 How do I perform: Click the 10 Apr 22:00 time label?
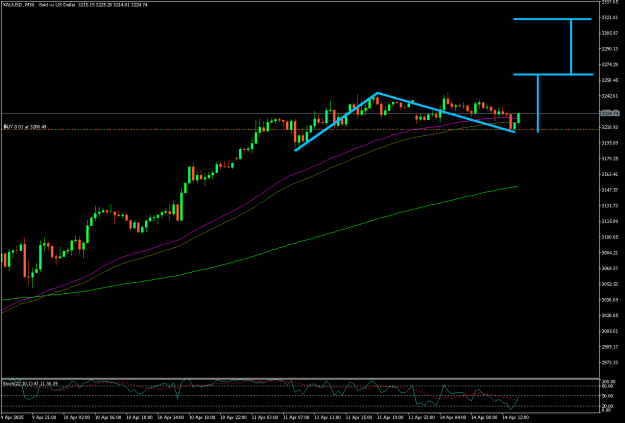pyautogui.click(x=235, y=417)
